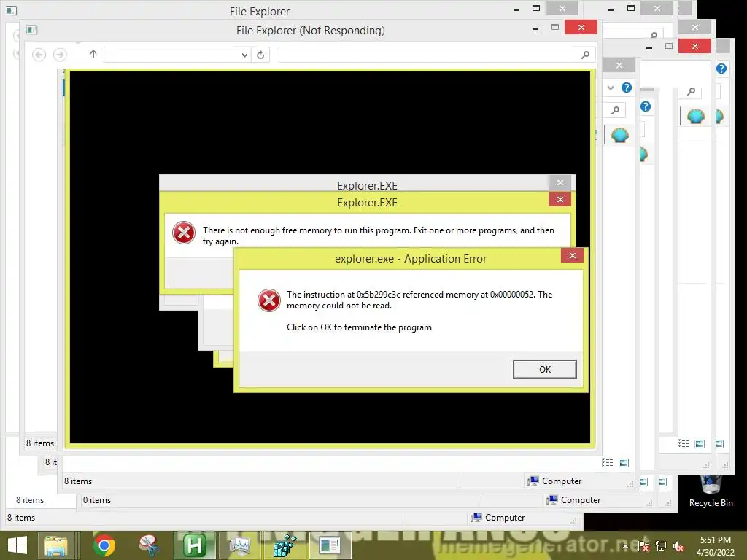Click the error icon beside the free memory message

[184, 233]
